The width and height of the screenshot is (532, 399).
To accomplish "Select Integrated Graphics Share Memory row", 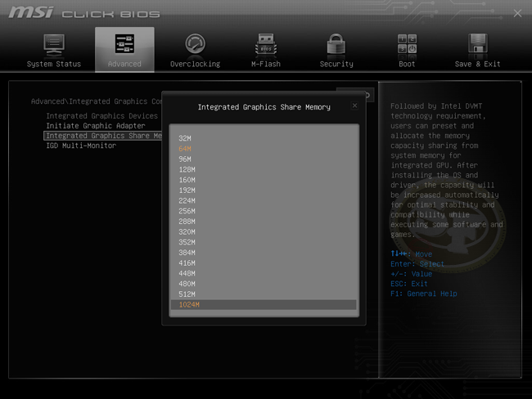I will pyautogui.click(x=103, y=136).
